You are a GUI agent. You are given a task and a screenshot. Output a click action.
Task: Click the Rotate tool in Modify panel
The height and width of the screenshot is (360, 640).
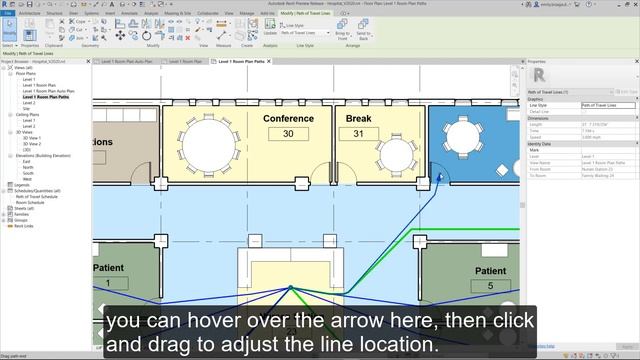147,36
